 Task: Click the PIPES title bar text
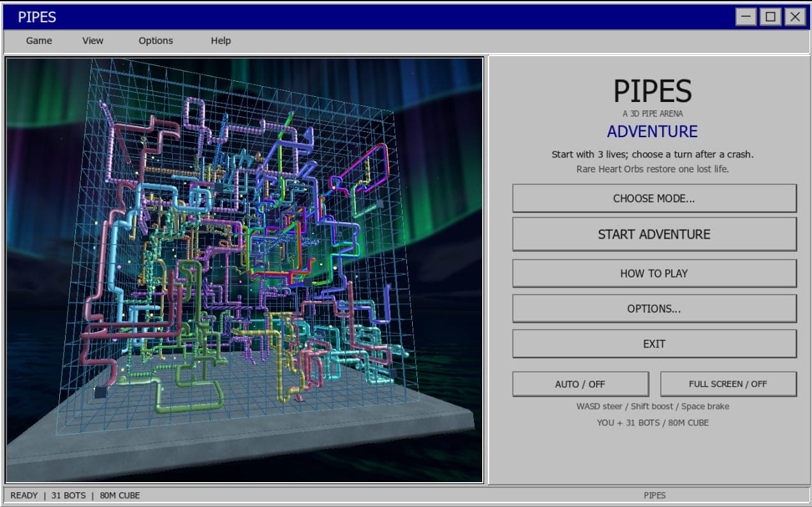(x=37, y=17)
